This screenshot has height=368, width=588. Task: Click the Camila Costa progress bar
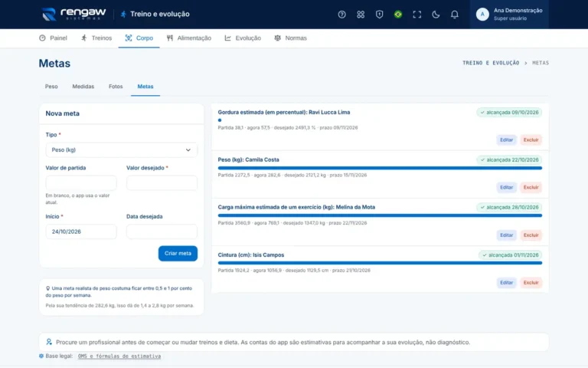click(x=380, y=168)
